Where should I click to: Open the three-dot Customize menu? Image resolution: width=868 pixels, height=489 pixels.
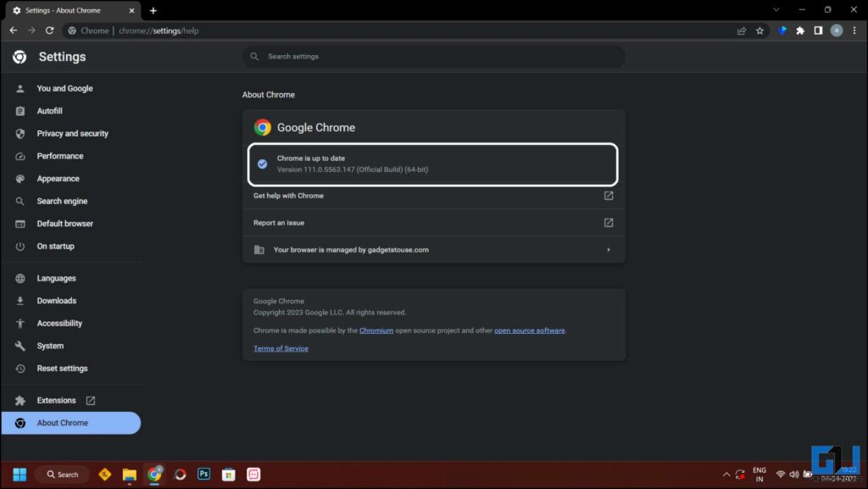tap(854, 30)
